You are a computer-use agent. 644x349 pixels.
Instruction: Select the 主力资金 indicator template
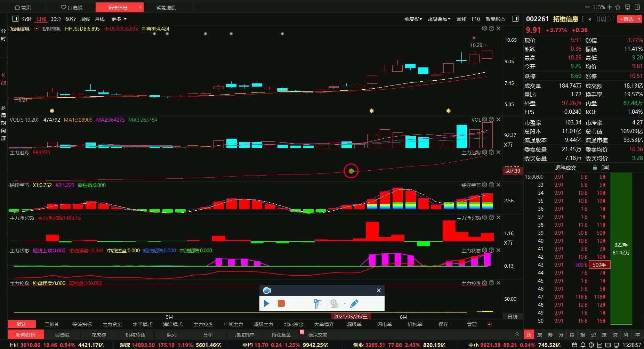(112, 324)
